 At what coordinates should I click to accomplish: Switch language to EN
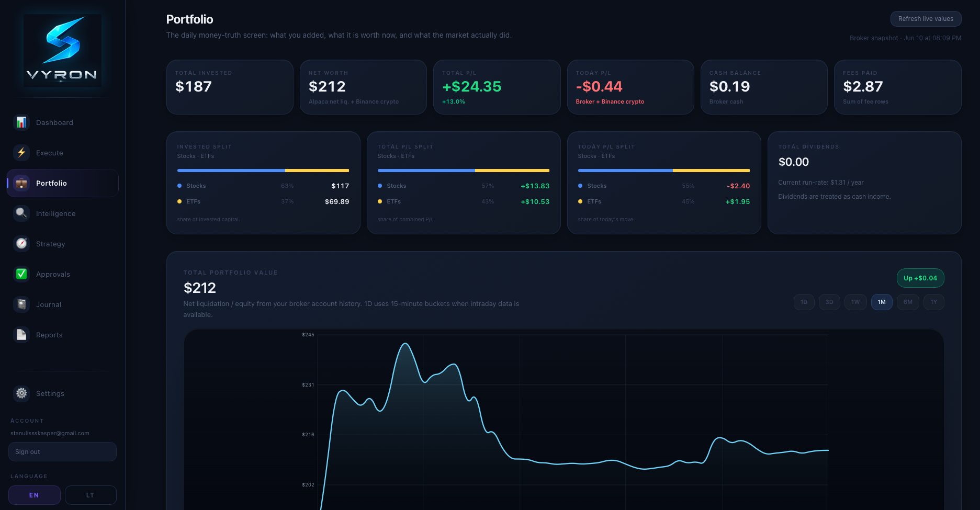[35, 495]
